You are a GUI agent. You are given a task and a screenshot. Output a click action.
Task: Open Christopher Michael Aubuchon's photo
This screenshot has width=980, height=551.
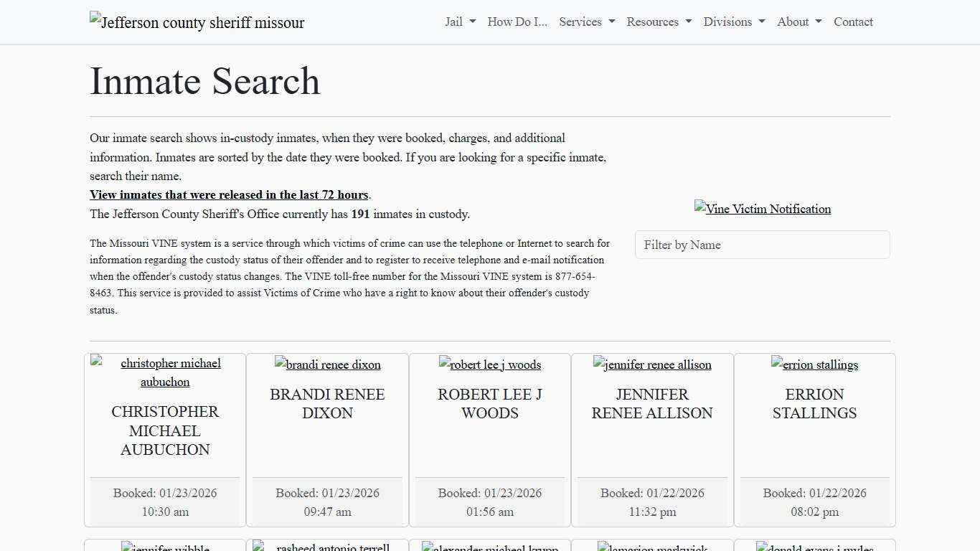164,372
